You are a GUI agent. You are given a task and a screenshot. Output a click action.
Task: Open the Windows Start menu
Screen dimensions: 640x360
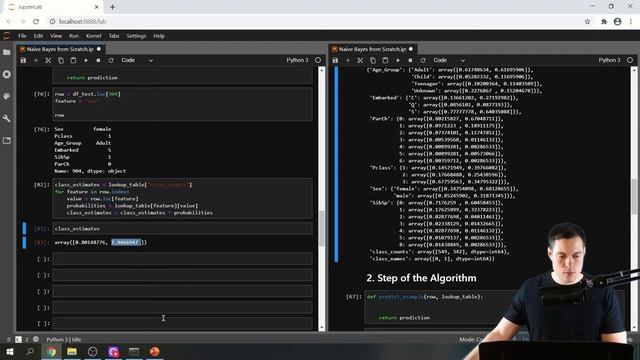[x=9, y=351]
